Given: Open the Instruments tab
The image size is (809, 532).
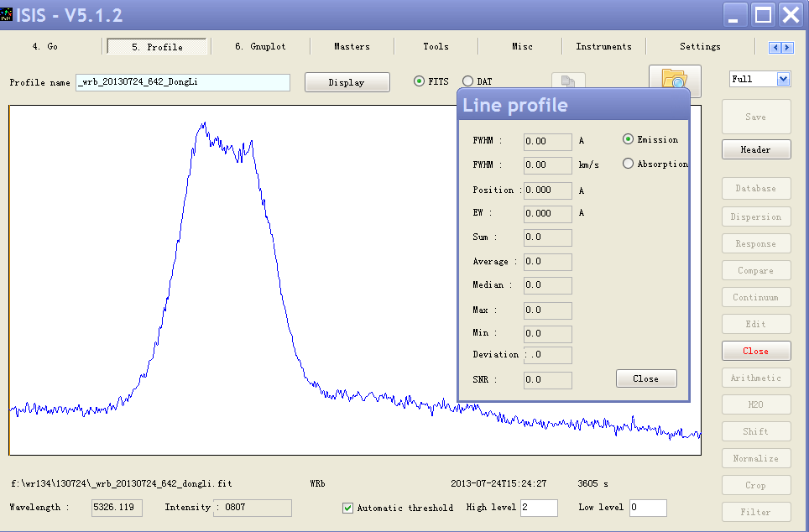Looking at the screenshot, I should [x=603, y=47].
